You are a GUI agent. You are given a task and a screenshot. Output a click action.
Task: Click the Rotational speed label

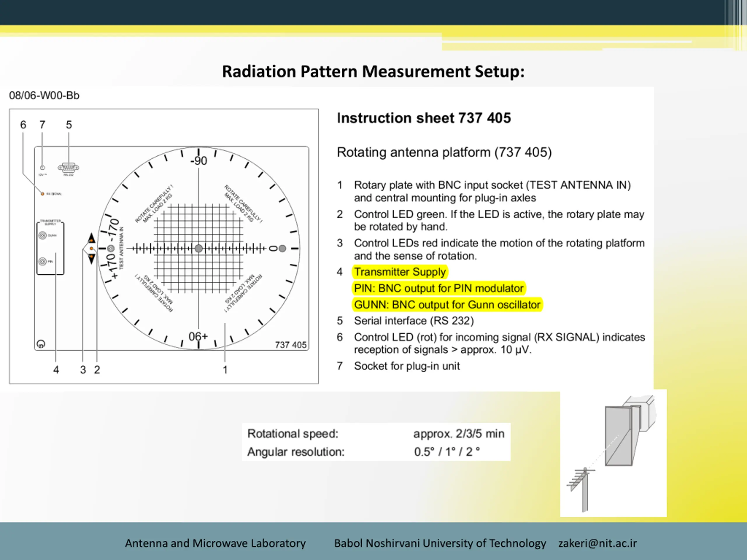(x=292, y=433)
